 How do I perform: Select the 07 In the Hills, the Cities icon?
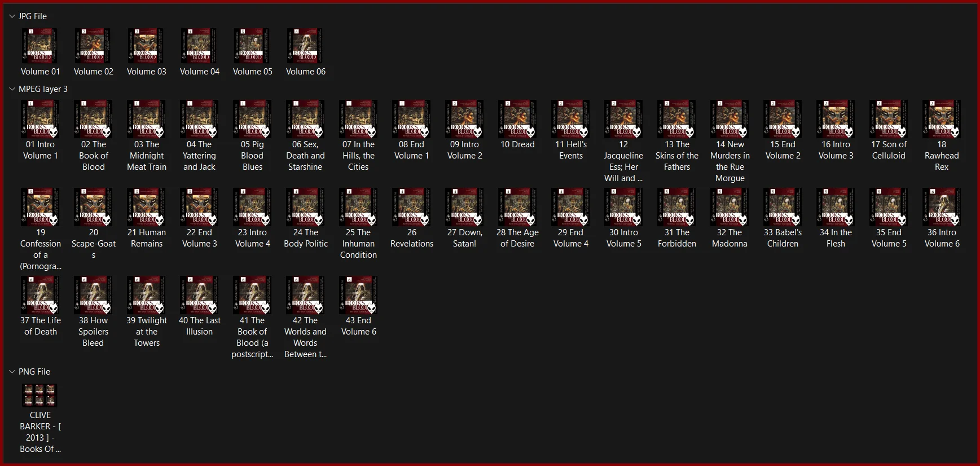pyautogui.click(x=358, y=119)
